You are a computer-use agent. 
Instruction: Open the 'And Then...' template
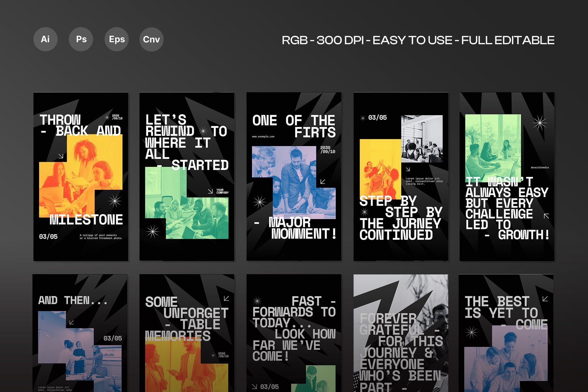80,333
